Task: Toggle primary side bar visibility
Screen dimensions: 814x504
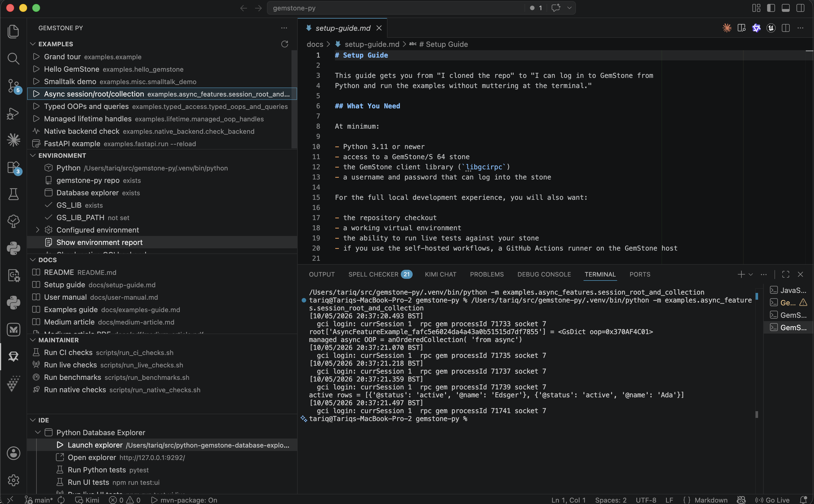Action: 771,8
